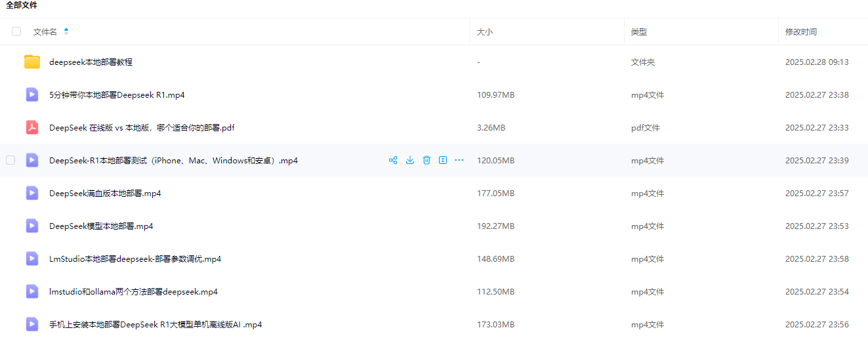The image size is (868, 351).
Task: Open LmStudio本地部署deepseek-部署参数调优.mp4
Action: pyautogui.click(x=134, y=259)
